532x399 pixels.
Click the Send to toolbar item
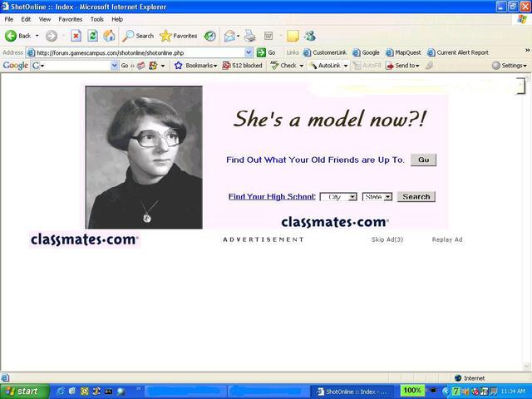(402, 66)
